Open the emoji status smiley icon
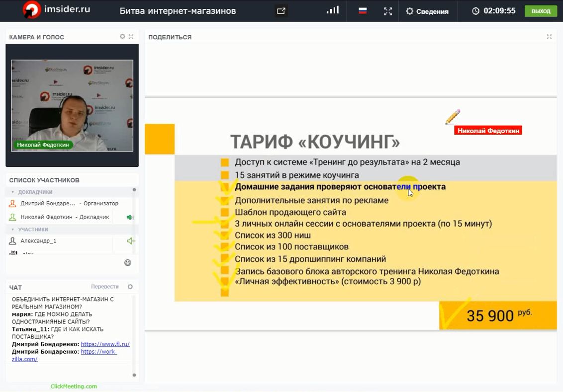This screenshot has width=563, height=392. tap(128, 263)
